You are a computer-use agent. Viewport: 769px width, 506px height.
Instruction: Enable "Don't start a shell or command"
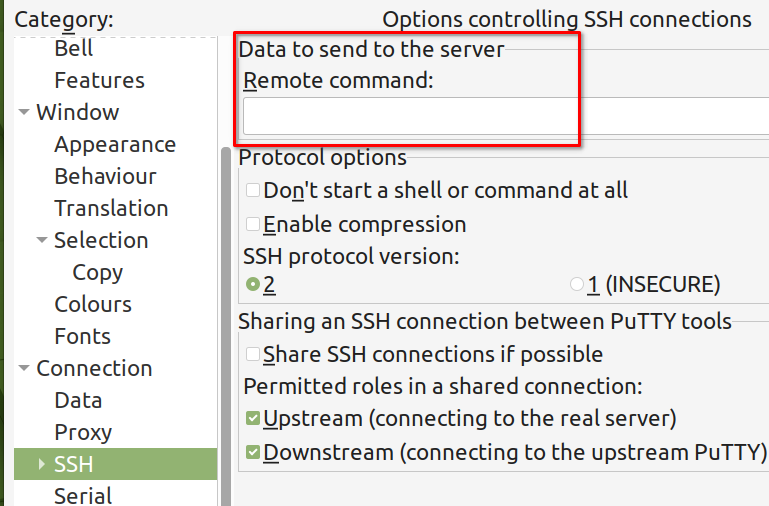pyautogui.click(x=254, y=190)
